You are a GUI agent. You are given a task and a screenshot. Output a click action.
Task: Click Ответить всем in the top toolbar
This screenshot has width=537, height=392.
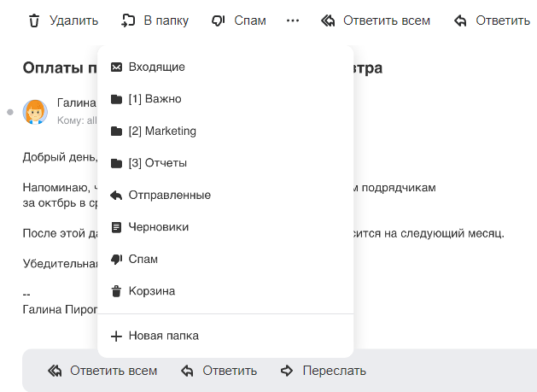pyautogui.click(x=375, y=20)
